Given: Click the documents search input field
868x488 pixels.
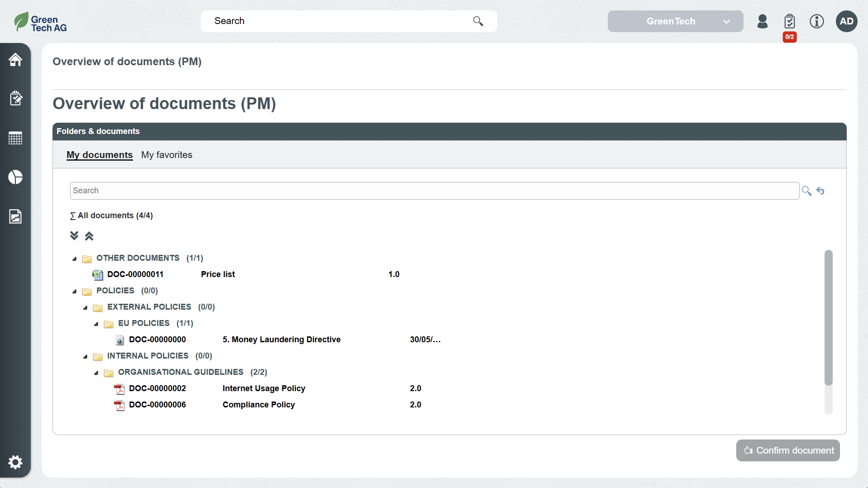Looking at the screenshot, I should point(434,191).
